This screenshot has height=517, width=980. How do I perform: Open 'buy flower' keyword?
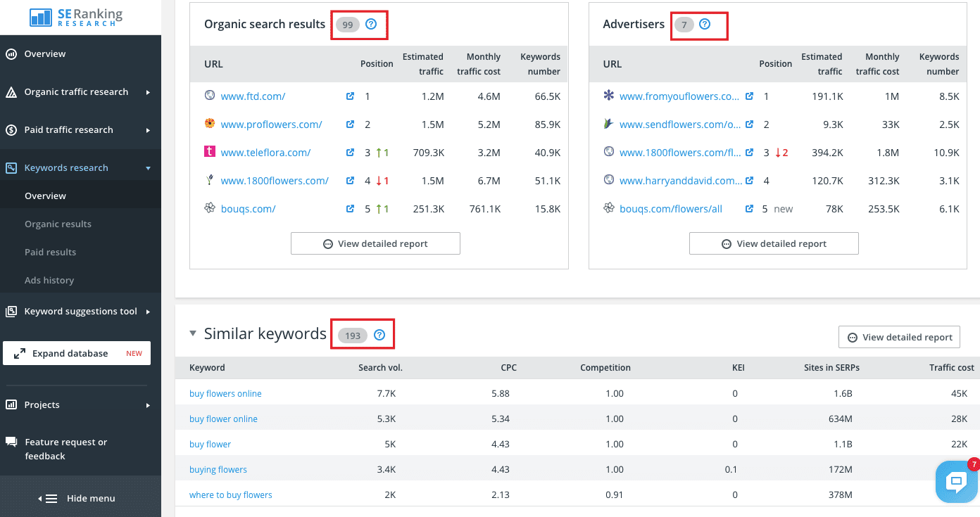point(210,444)
